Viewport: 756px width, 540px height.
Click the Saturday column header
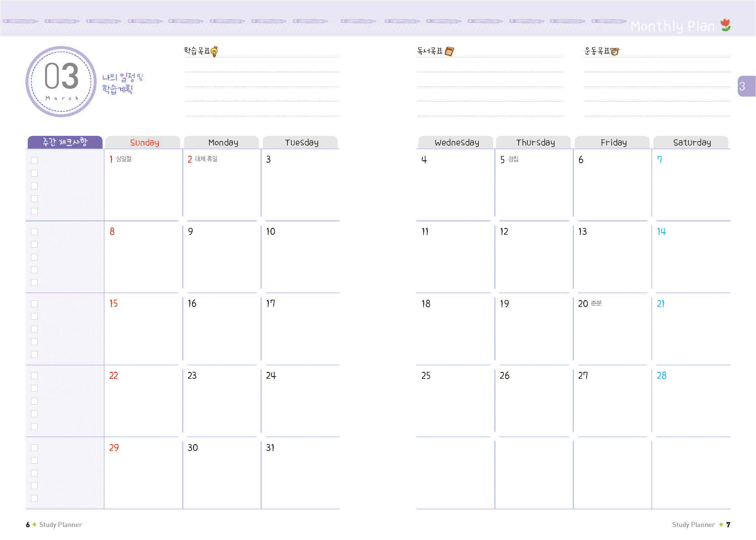coord(691,142)
